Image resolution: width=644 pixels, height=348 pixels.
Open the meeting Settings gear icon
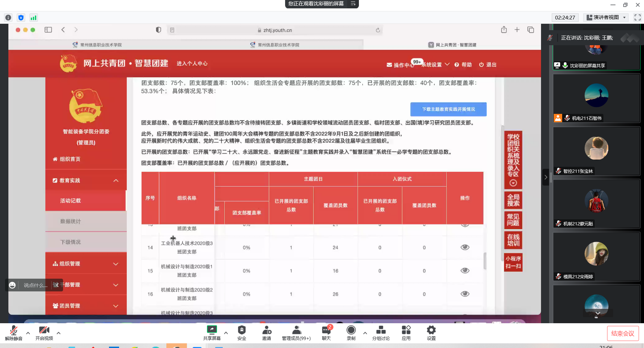coord(431,330)
